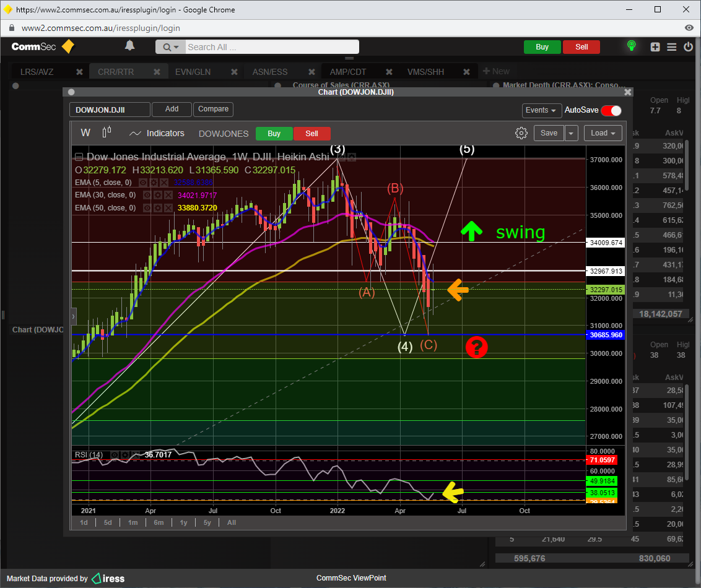Toggle visibility of RSI (14) indicator

(115, 455)
